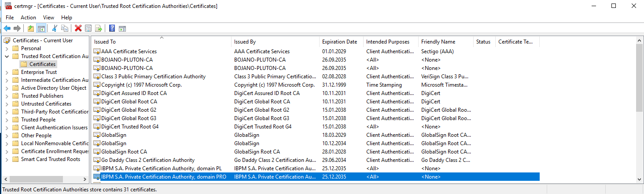Open Help via the blue question-mark icon
This screenshot has height=194, width=644.
click(x=112, y=28)
